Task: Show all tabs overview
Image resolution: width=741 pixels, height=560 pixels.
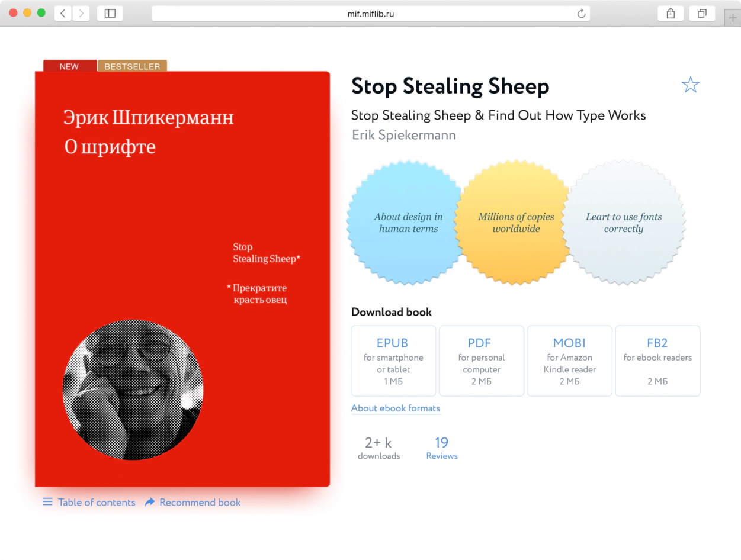Action: click(x=702, y=13)
